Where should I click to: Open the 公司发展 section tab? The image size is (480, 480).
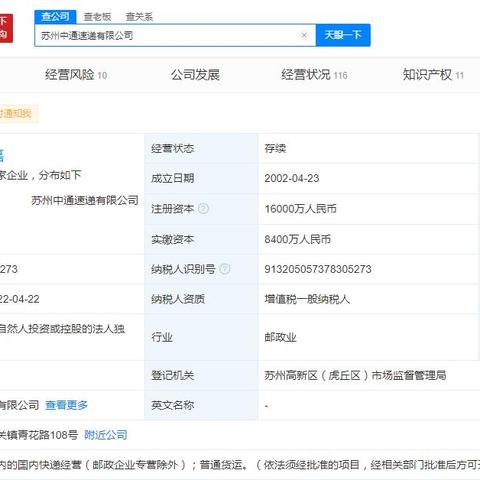[195, 75]
